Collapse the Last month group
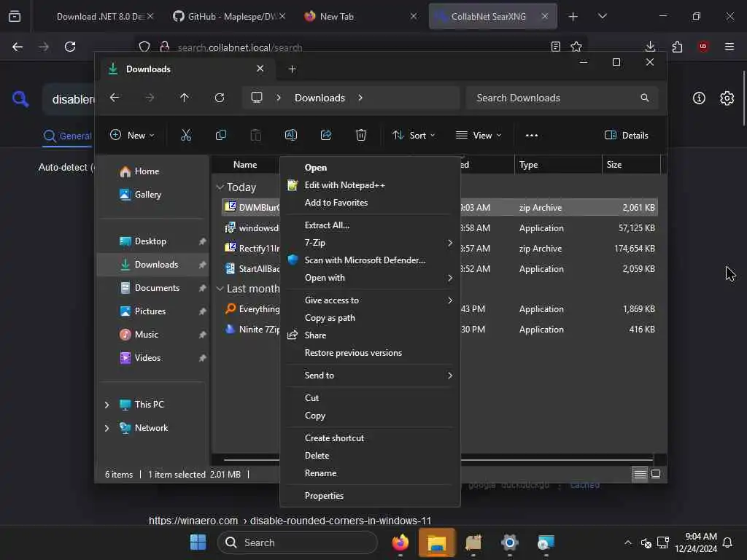The height and width of the screenshot is (560, 747). pyautogui.click(x=220, y=289)
